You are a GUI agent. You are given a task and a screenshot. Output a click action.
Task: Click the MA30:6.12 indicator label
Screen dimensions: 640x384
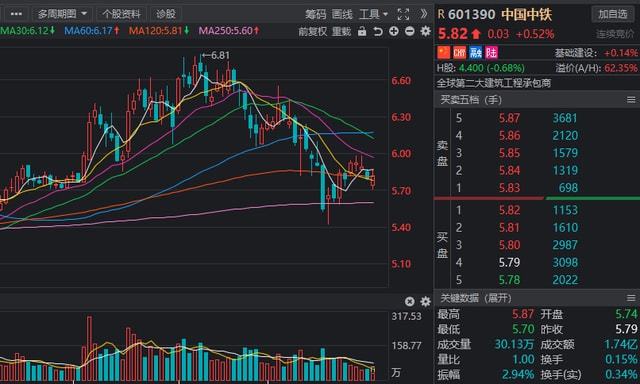(x=27, y=31)
